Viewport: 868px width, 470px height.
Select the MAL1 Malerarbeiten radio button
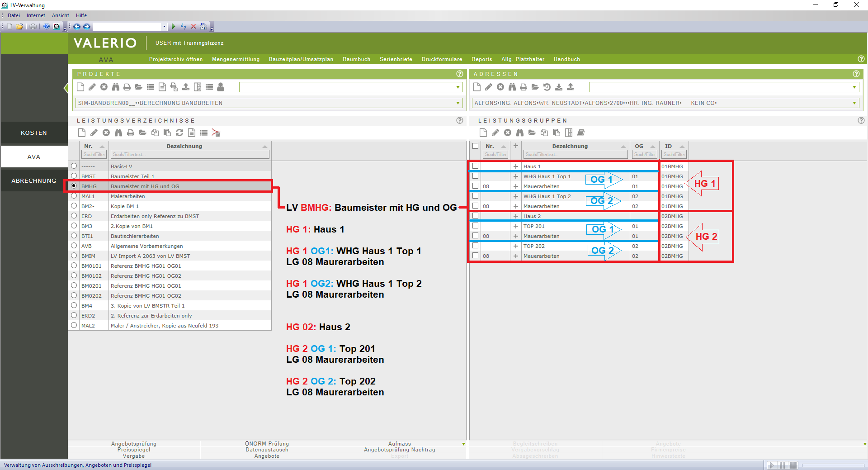(74, 196)
